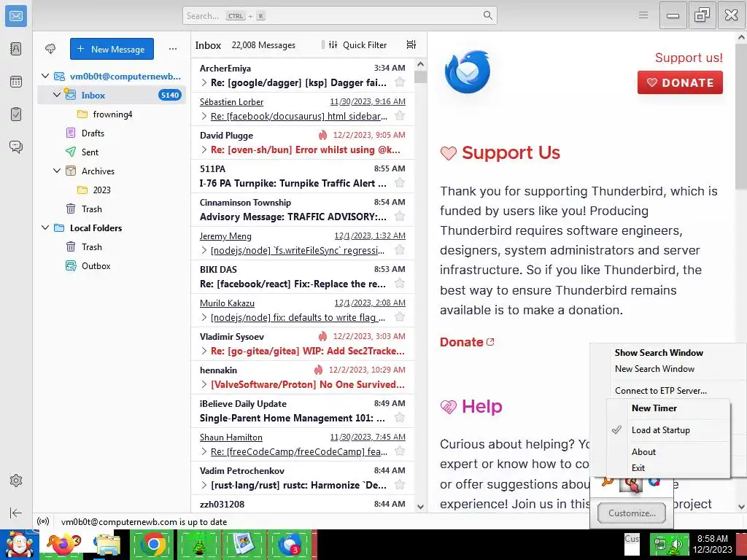Choose Exit from tray menu
Image resolution: width=747 pixels, height=560 pixels.
point(638,467)
